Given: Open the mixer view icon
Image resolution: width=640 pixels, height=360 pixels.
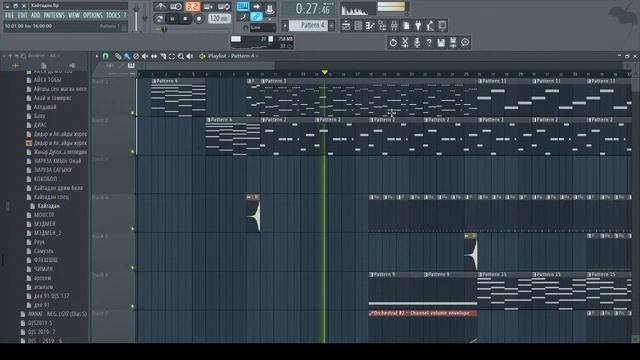Looking at the screenshot, I should (394, 26).
